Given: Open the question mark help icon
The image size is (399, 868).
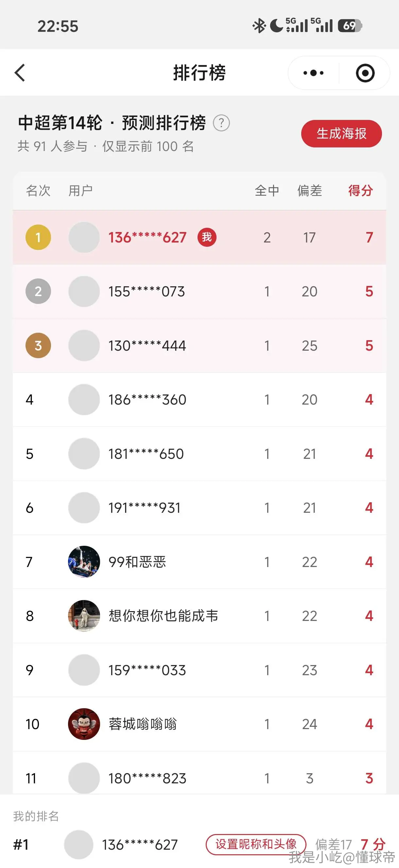Looking at the screenshot, I should click(221, 123).
